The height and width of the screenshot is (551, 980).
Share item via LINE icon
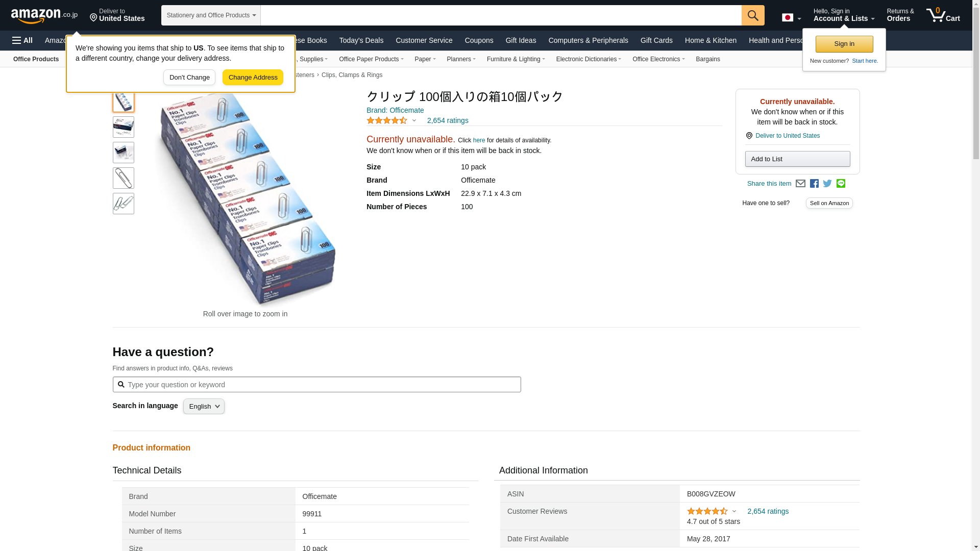pos(841,184)
